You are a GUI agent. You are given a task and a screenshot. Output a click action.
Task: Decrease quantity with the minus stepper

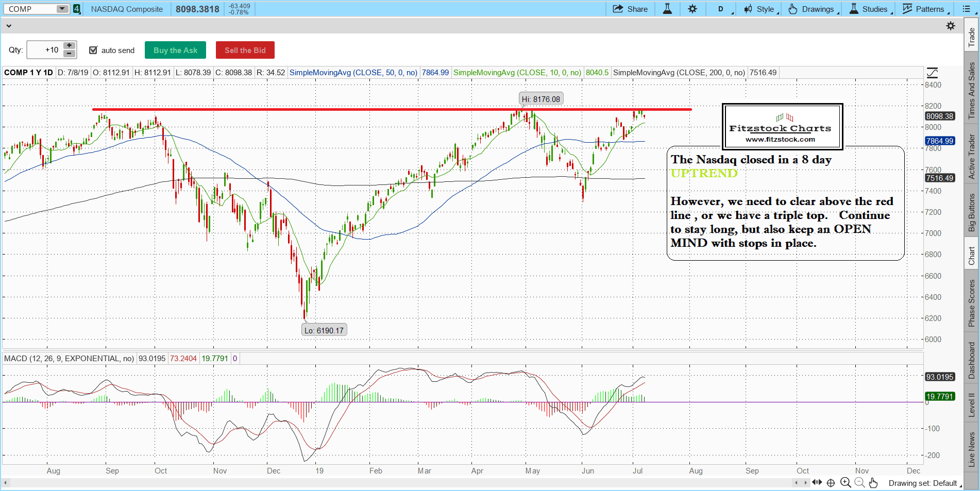tap(69, 54)
